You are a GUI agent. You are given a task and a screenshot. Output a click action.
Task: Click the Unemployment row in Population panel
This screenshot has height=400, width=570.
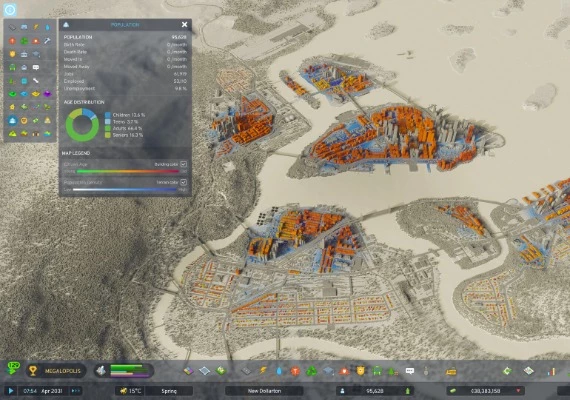(x=125, y=88)
